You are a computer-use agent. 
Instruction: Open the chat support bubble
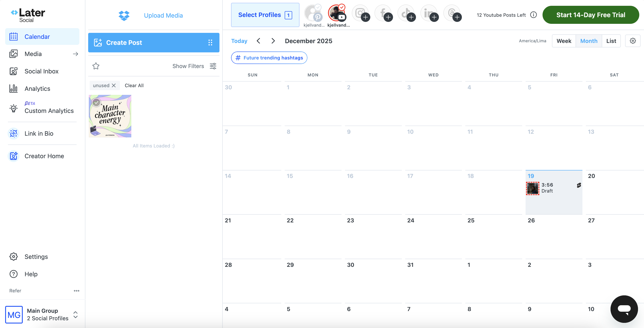(x=624, y=309)
